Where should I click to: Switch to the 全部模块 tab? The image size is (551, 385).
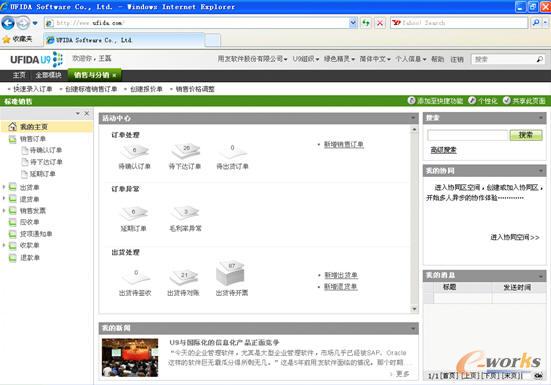point(48,75)
